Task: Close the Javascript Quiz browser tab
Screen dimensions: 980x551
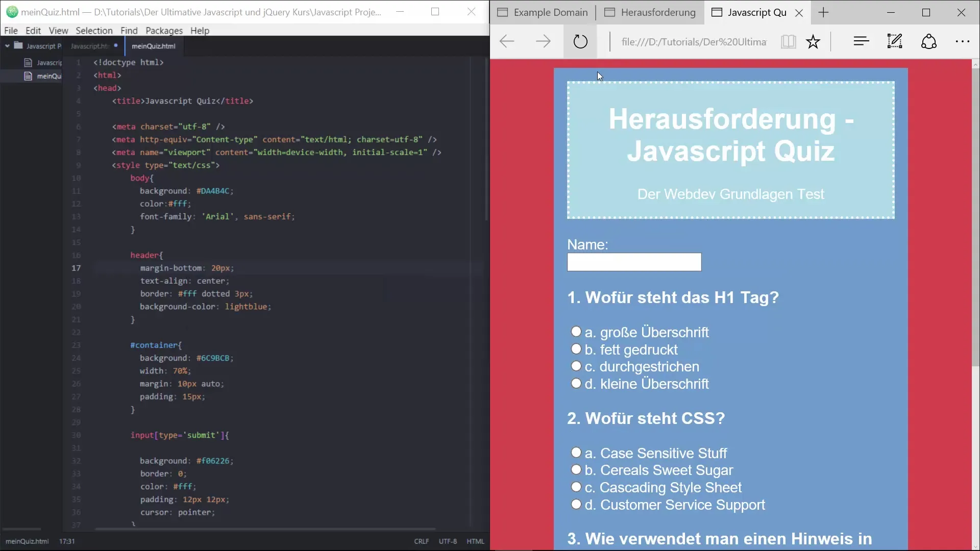Action: pos(799,13)
